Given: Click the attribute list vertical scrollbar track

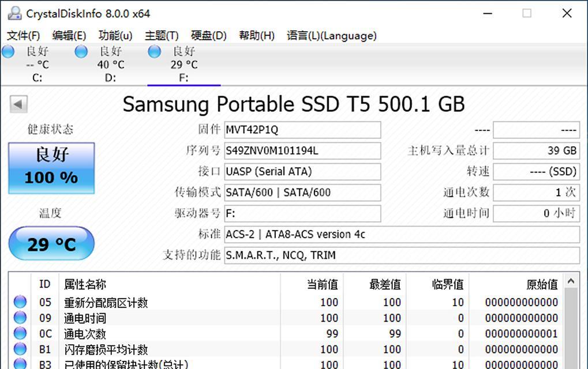Looking at the screenshot, I should (x=571, y=329).
